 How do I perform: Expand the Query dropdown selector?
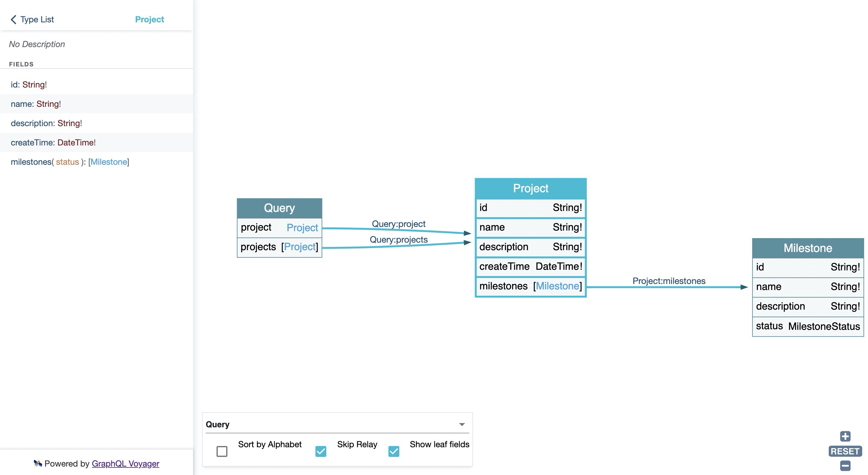pos(462,424)
